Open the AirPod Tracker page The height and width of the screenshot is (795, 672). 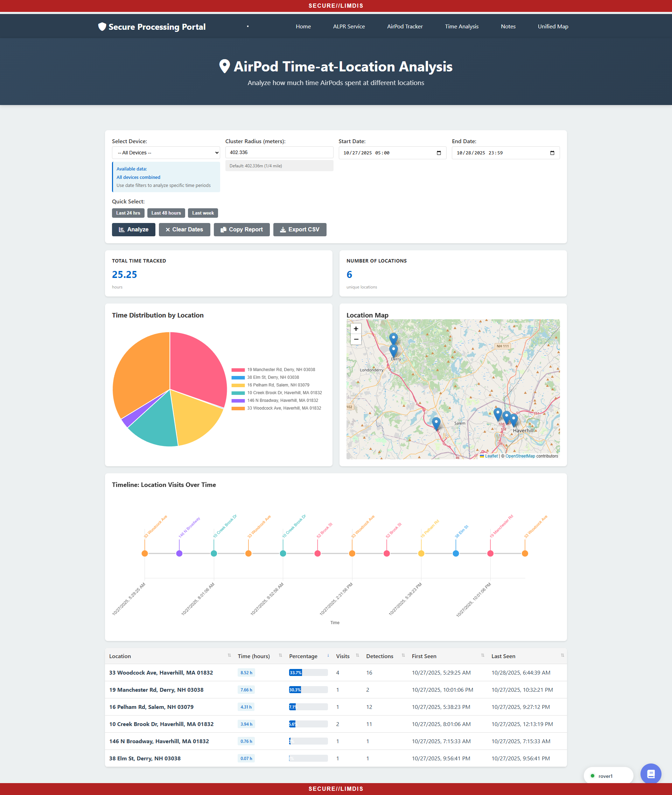[405, 26]
